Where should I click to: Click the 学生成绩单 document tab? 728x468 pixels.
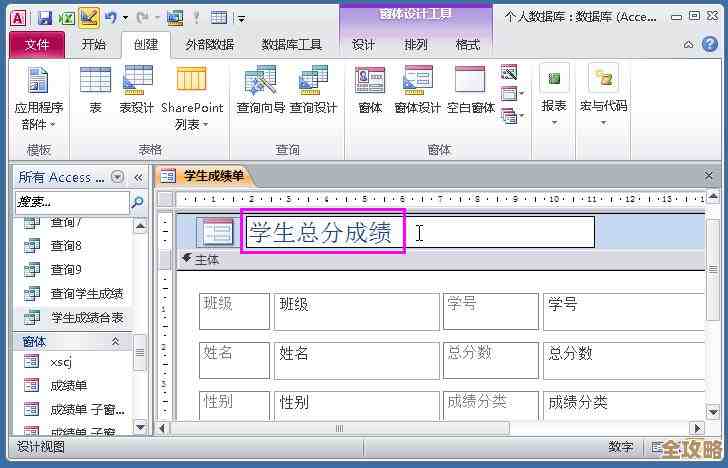tap(204, 176)
